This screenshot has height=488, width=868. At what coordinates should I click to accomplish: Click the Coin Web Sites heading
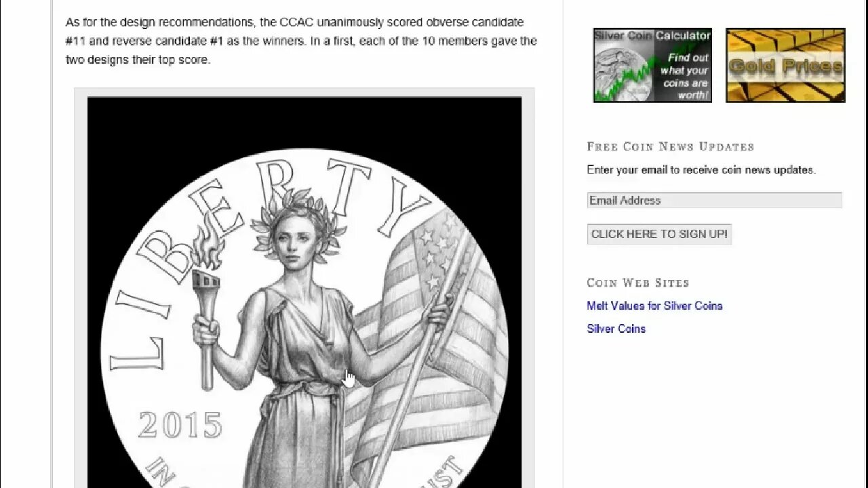[x=638, y=283]
